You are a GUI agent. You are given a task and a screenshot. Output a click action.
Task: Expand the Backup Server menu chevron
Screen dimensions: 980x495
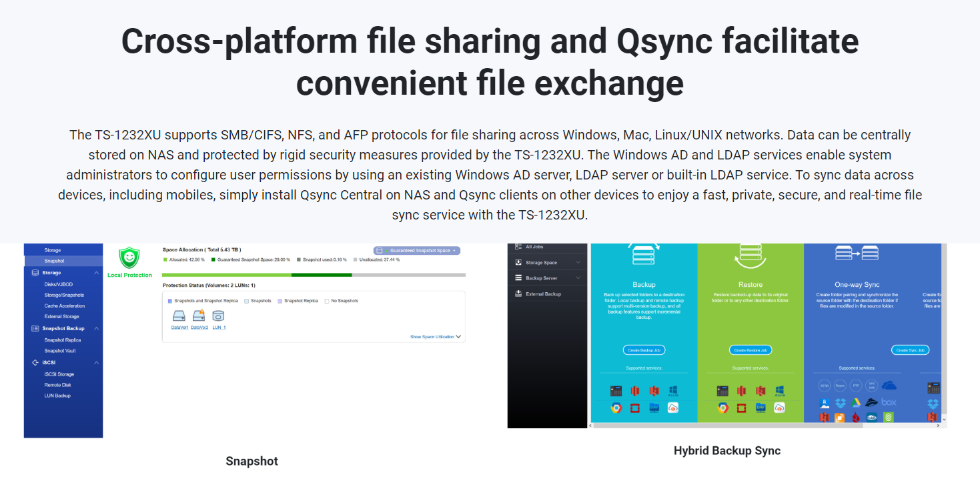578,278
